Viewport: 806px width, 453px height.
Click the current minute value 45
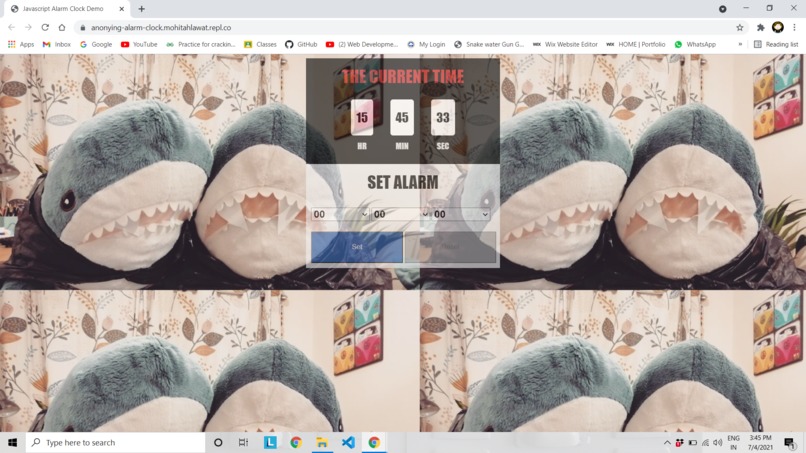click(402, 118)
